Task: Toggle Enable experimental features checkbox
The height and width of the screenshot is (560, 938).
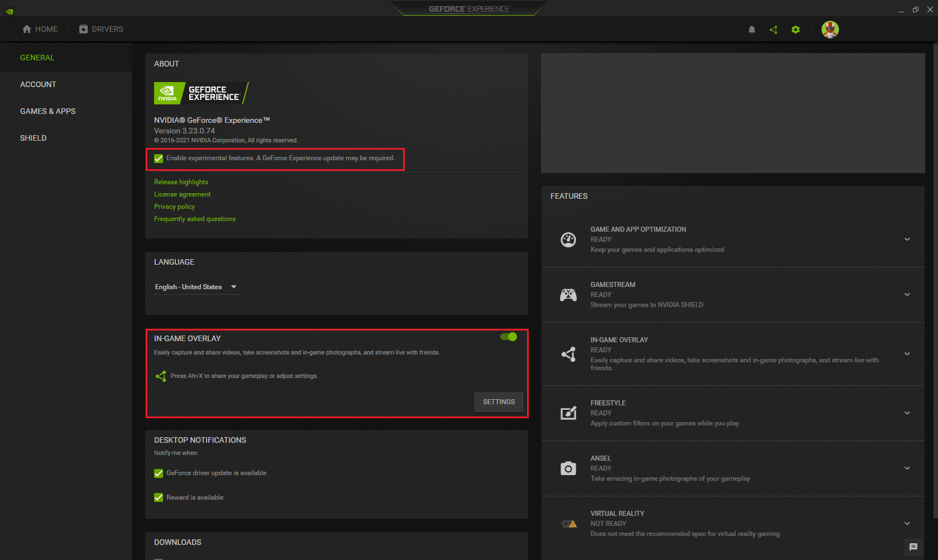Action: coord(159,159)
